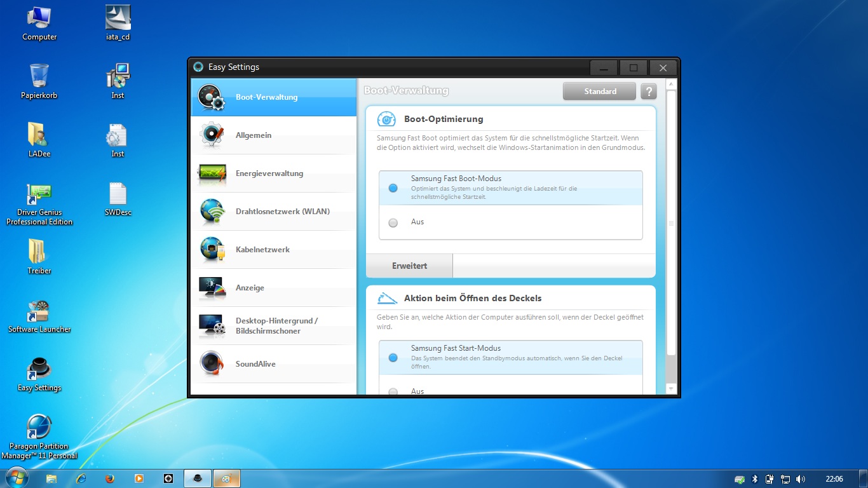
Task: Click the Paint taskbar button
Action: 227,478
